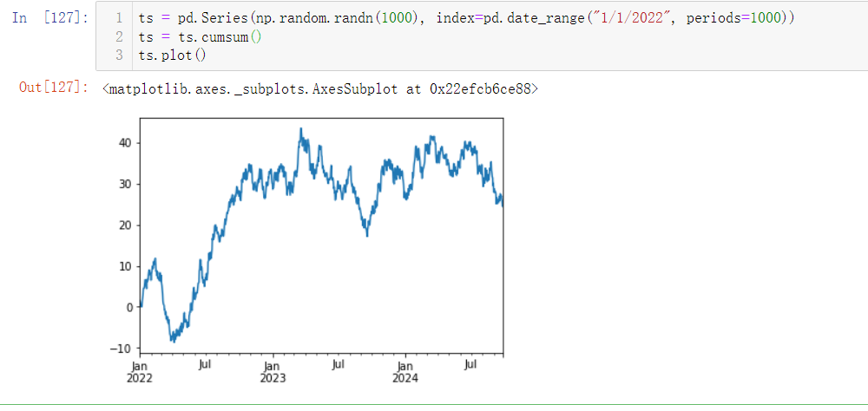Click line number 2 in code cell gutter

click(x=120, y=37)
